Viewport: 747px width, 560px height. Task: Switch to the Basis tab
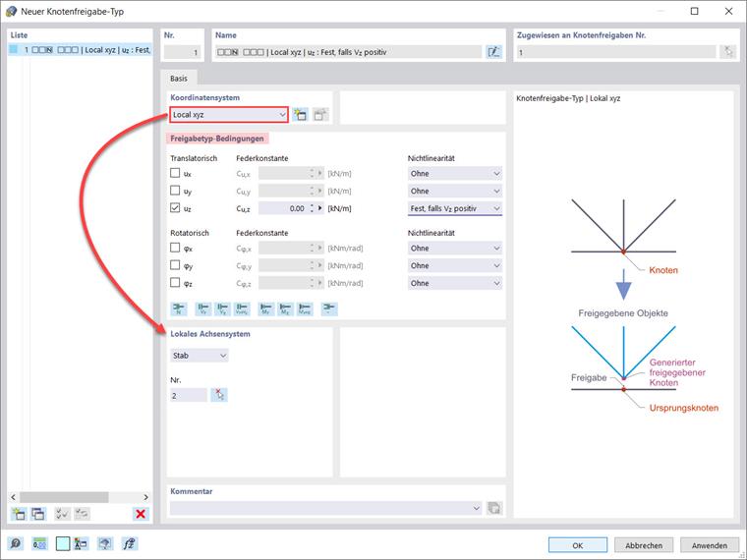point(179,79)
